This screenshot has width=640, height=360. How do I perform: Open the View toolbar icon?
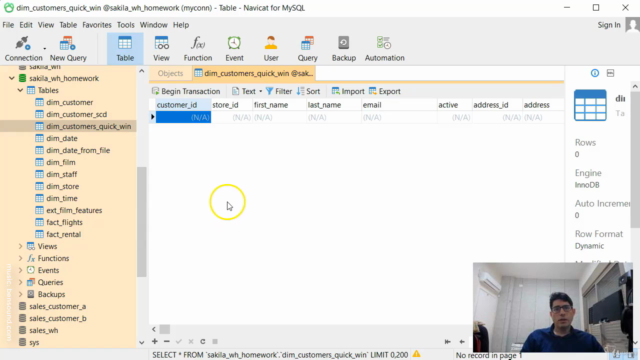(x=161, y=48)
